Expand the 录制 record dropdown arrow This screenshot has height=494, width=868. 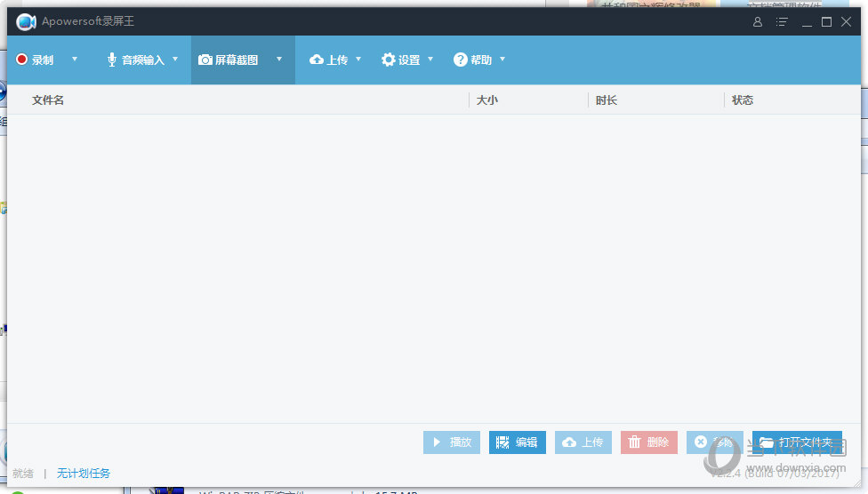pyautogui.click(x=75, y=60)
